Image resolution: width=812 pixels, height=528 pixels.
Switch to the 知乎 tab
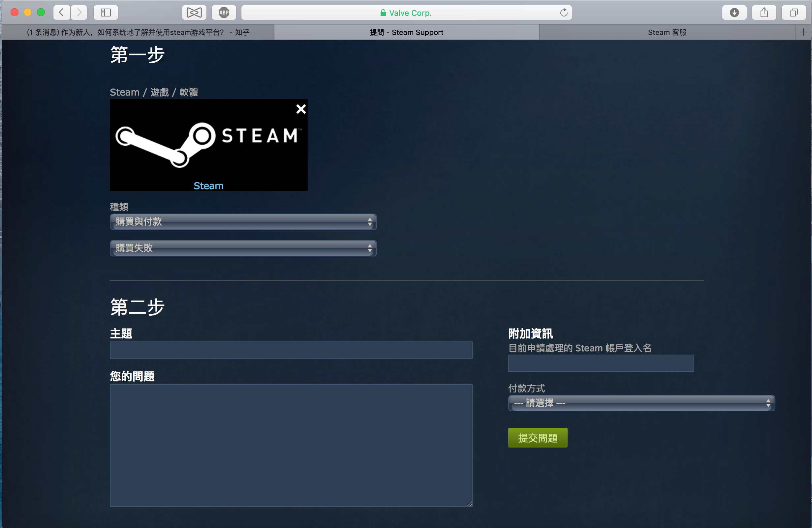click(x=138, y=32)
